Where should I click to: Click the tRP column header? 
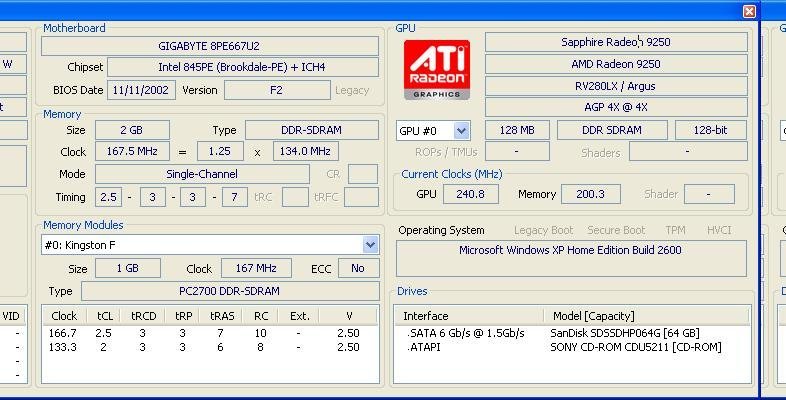pos(183,316)
